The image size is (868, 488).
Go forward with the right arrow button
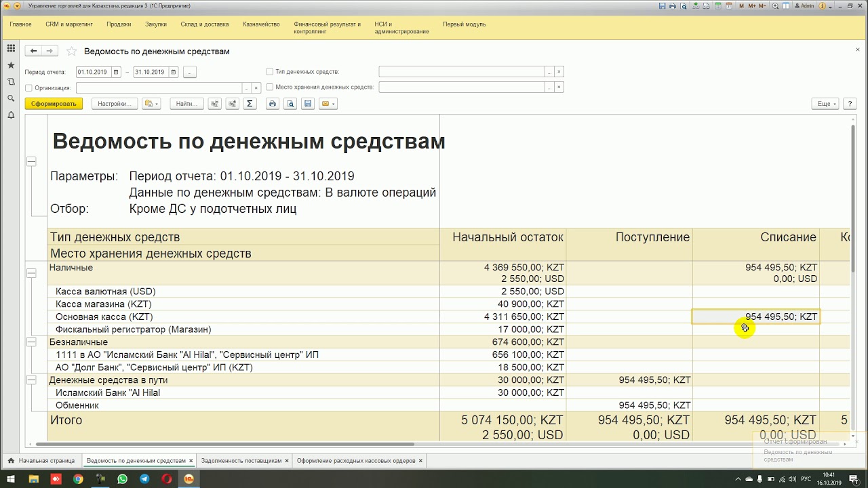coord(50,51)
